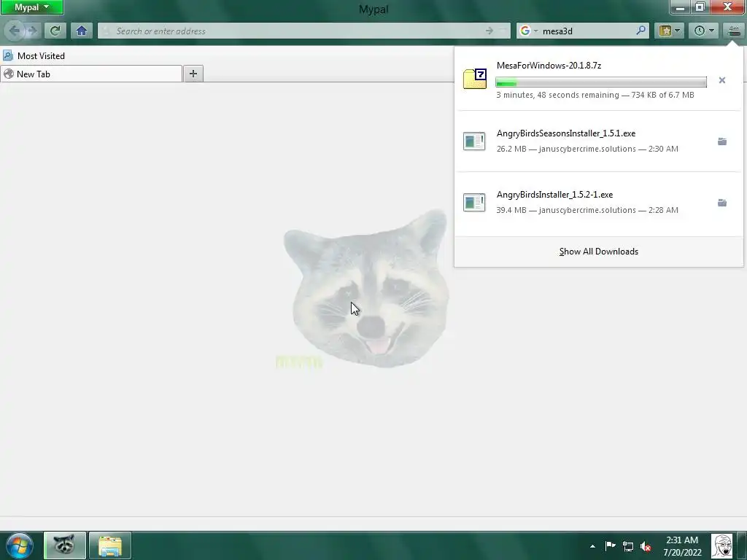Viewport: 747px width, 560px height.
Task: Open the Windows Start menu
Action: click(19, 545)
